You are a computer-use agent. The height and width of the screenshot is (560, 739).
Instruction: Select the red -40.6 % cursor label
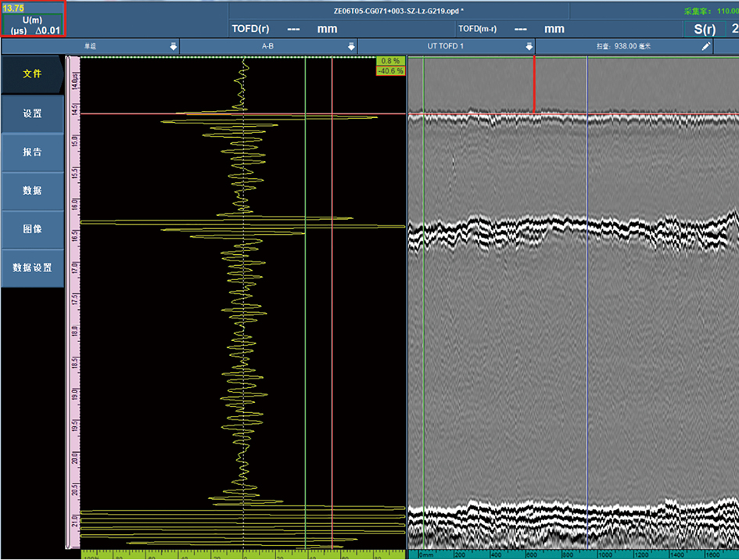(x=390, y=70)
